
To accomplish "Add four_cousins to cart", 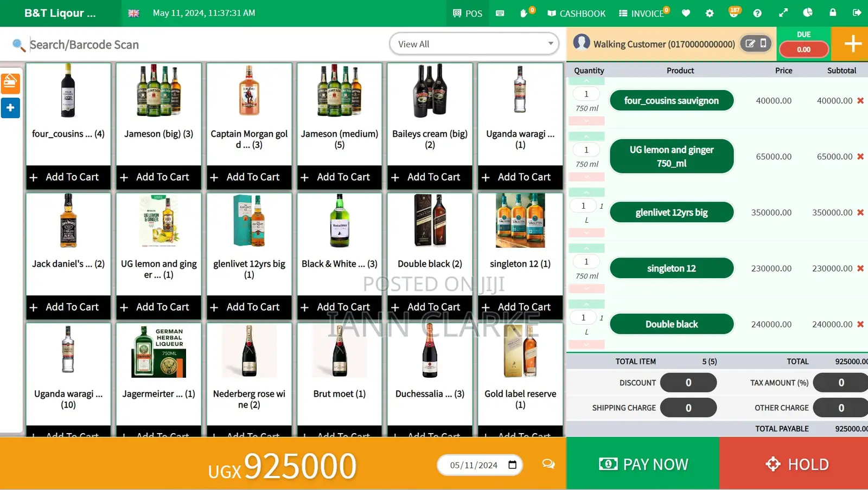I will (68, 177).
